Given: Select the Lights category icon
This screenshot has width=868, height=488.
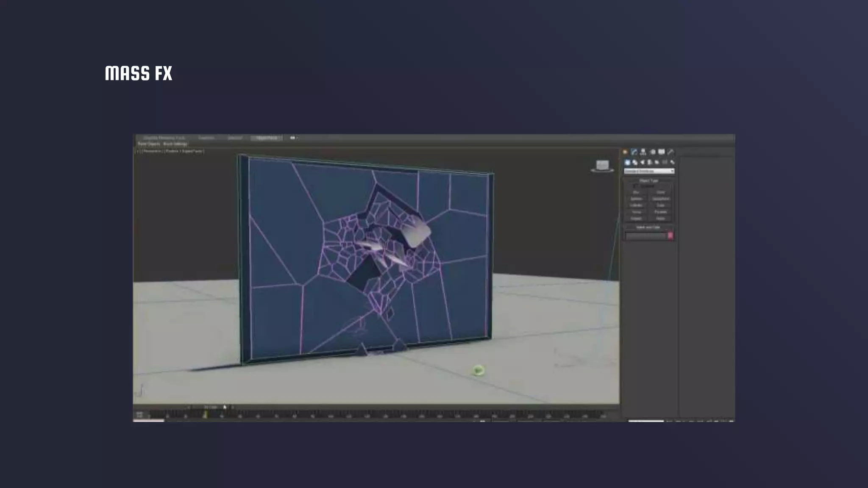Looking at the screenshot, I should point(642,162).
